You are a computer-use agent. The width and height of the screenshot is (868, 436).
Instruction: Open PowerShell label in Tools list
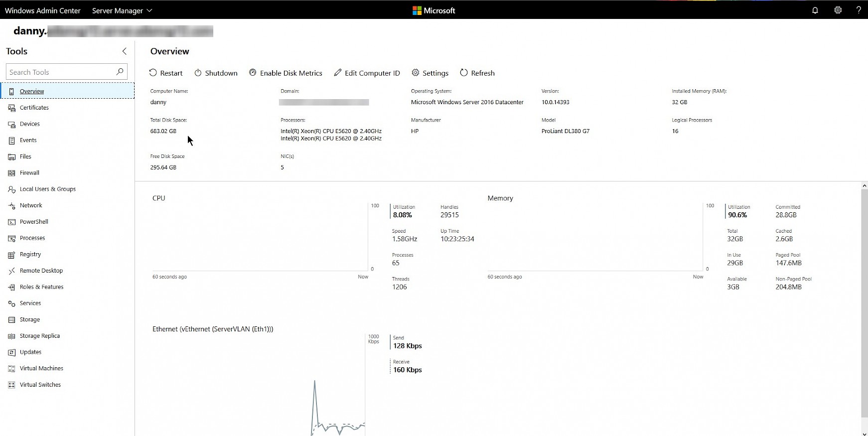(34, 222)
